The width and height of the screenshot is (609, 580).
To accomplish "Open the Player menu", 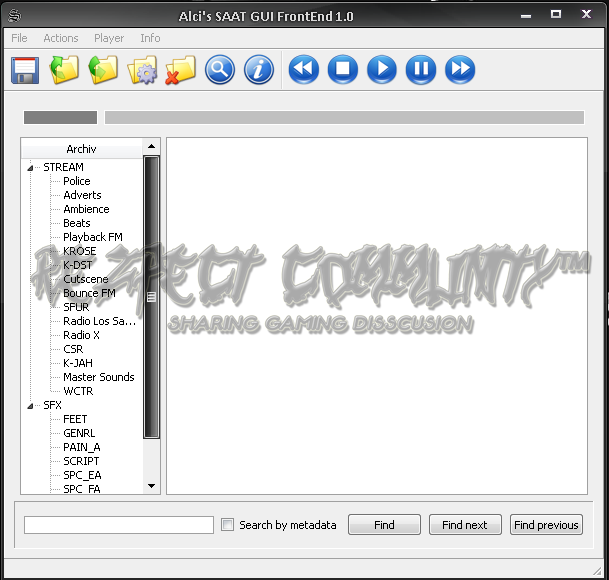I will pyautogui.click(x=109, y=38).
